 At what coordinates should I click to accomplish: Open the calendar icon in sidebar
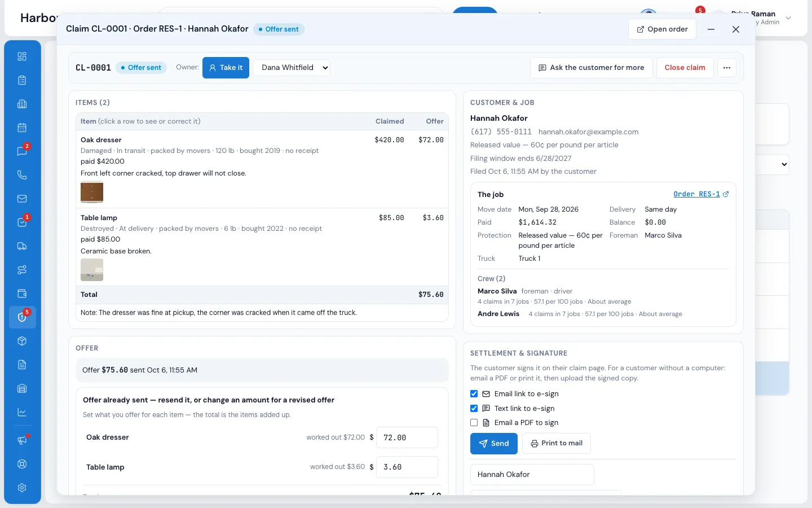coord(22,128)
